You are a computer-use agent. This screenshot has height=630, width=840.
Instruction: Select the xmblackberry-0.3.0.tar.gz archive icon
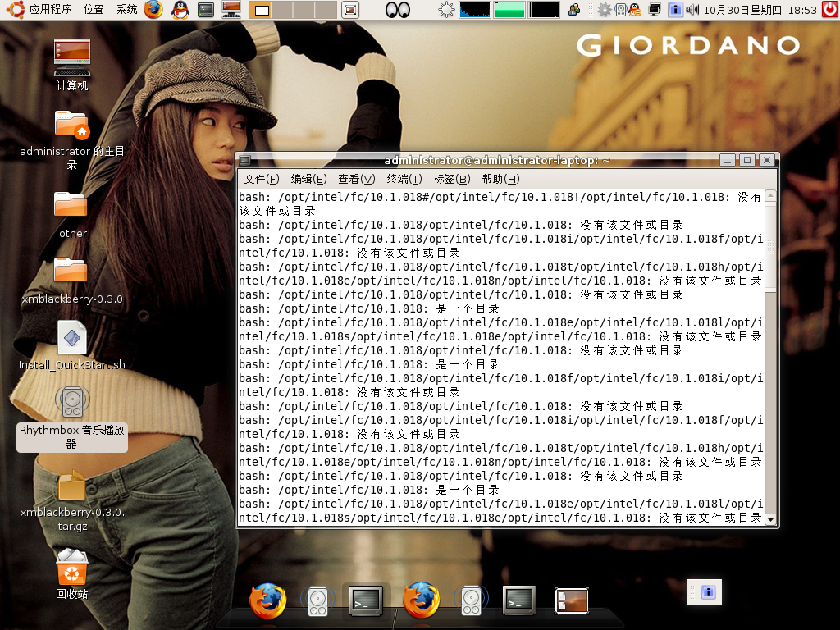(72, 501)
